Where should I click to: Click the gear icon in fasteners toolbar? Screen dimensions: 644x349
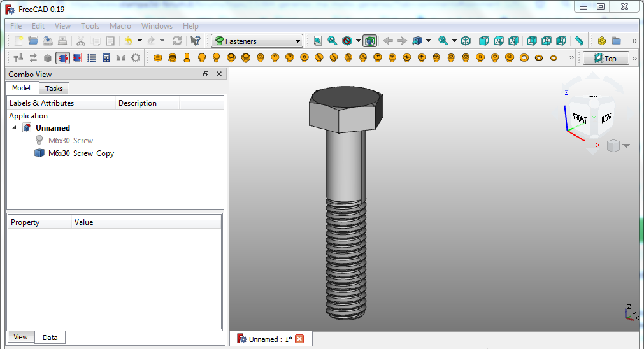[136, 58]
